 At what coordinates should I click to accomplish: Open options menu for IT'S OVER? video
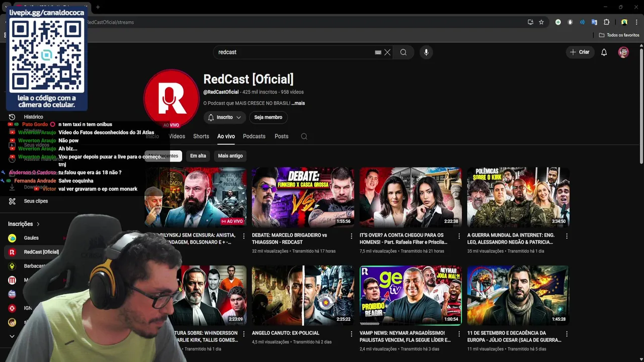(459, 236)
